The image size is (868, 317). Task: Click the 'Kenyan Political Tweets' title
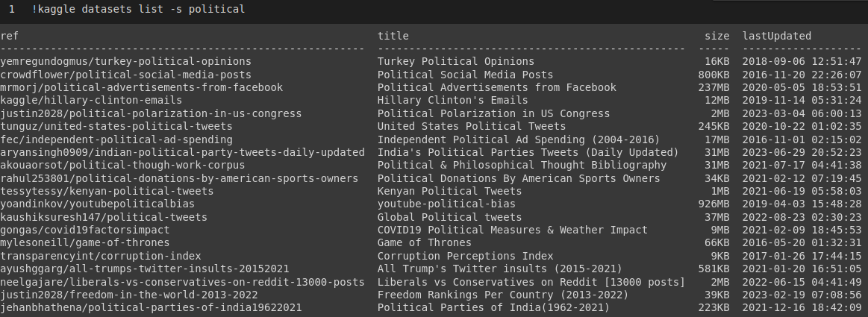coord(449,191)
